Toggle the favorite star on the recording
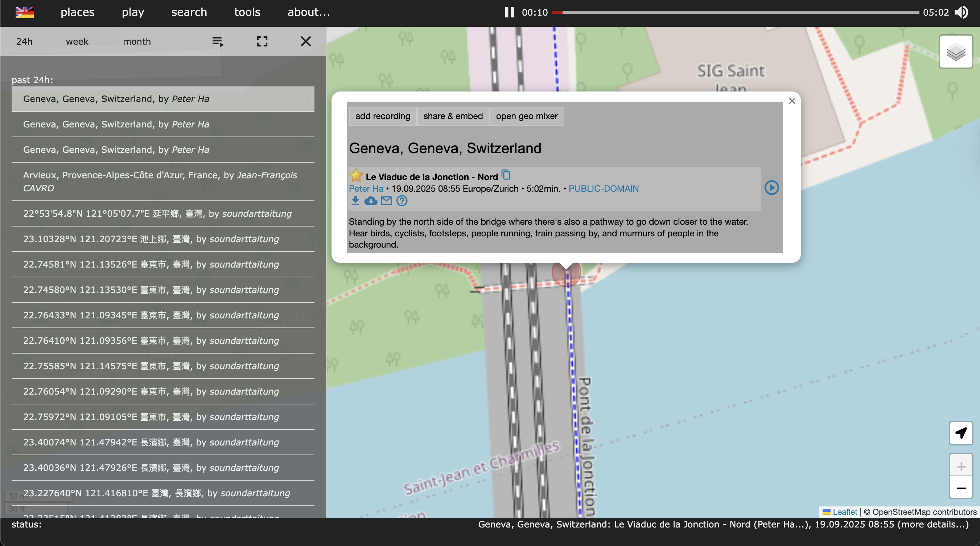Image resolution: width=980 pixels, height=546 pixels. point(356,175)
